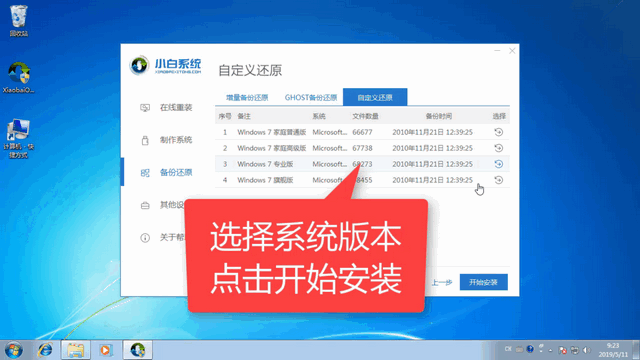Open 在线重装 in the sidebar
This screenshot has height=360, width=640.
coord(176,108)
